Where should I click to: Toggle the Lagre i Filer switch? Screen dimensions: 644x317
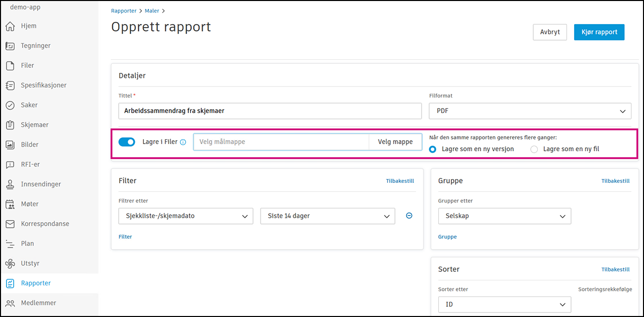(x=127, y=142)
